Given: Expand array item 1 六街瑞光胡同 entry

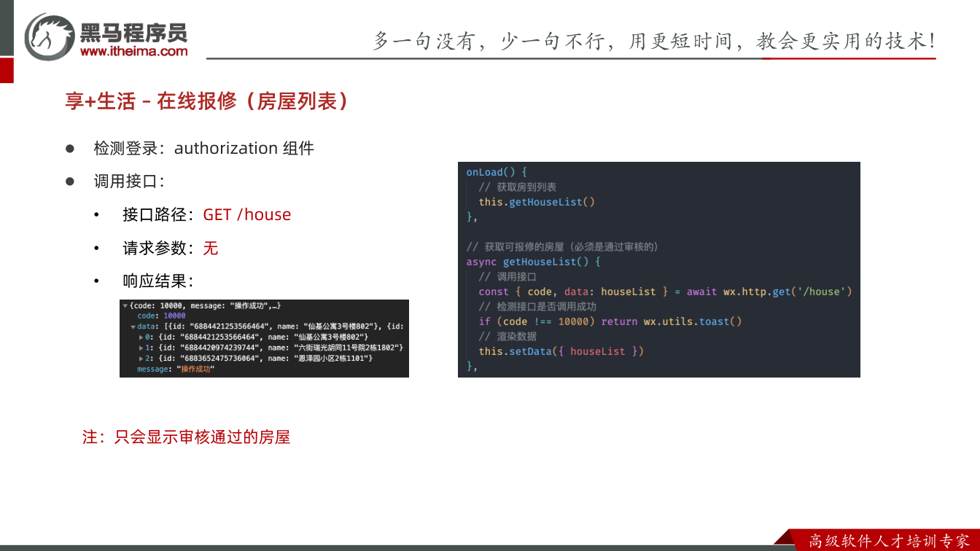Looking at the screenshot, I should [141, 348].
